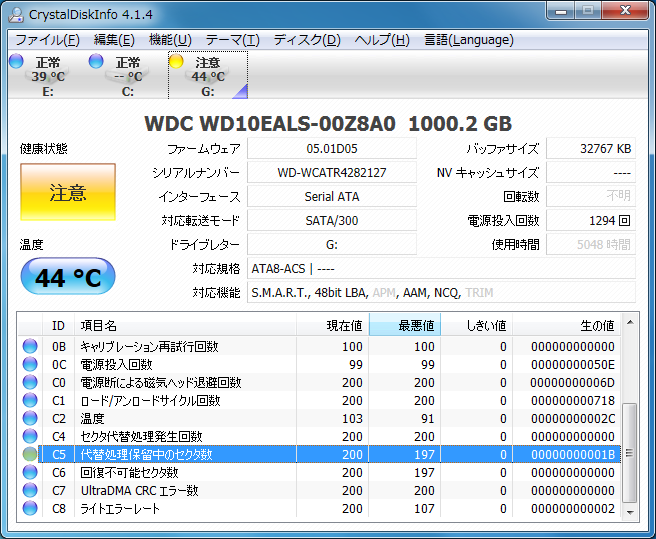Click the yellow status orb for drive G:
The width and height of the screenshot is (656, 539).
[x=176, y=61]
